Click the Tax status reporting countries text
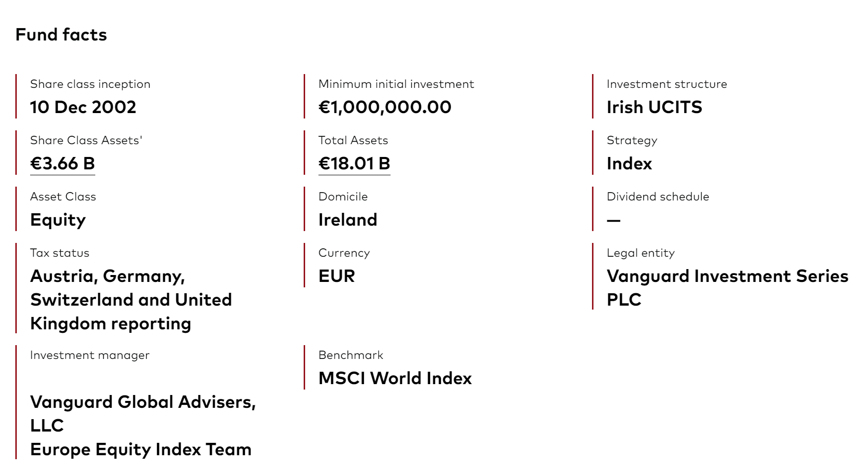This screenshot has width=868, height=473. click(131, 300)
